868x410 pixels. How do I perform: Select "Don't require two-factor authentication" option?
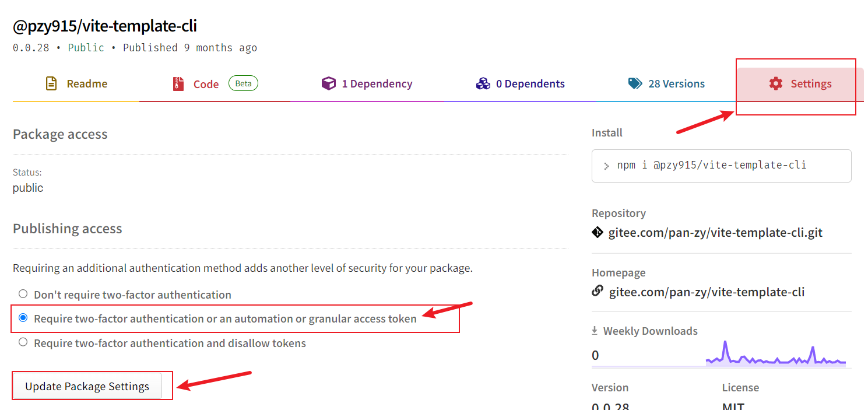point(23,294)
